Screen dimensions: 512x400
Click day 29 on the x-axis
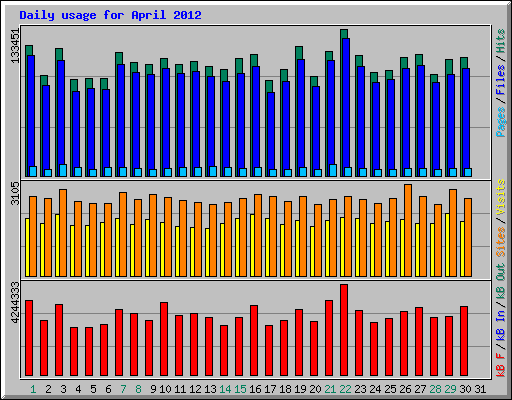[450, 389]
